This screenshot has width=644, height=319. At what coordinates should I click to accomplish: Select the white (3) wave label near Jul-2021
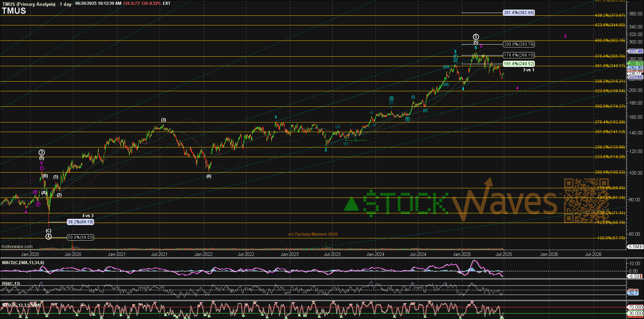coord(163,120)
